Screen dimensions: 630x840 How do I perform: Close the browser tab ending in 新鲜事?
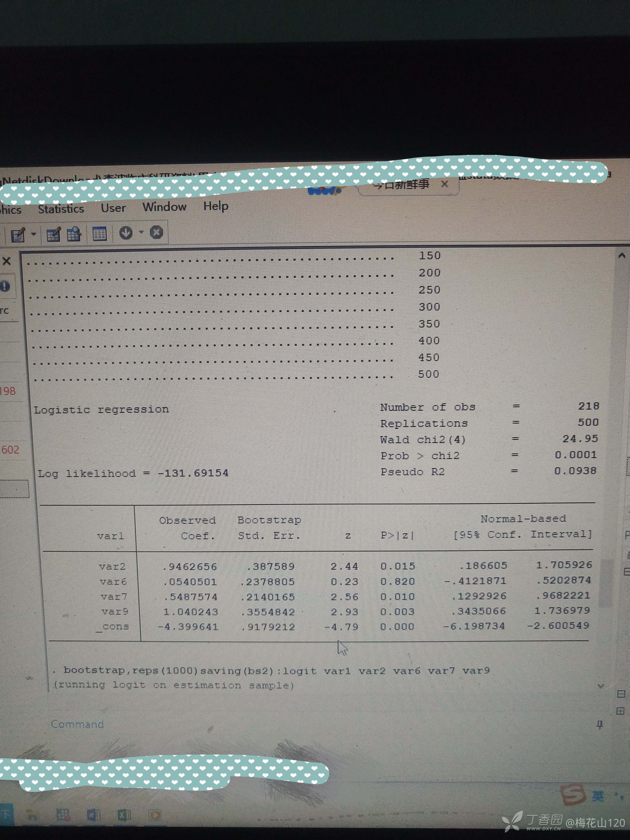(445, 184)
